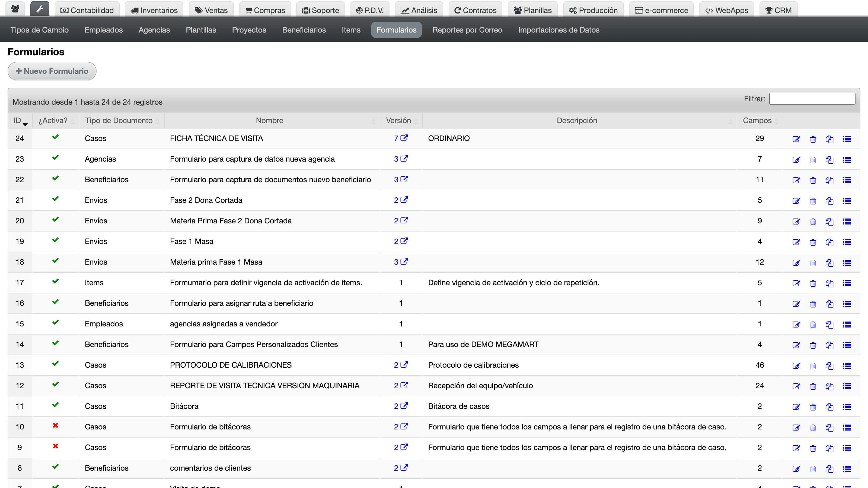Viewport: 868px width, 488px height.
Task: Open field list for comentarios de clientes
Action: 846,469
